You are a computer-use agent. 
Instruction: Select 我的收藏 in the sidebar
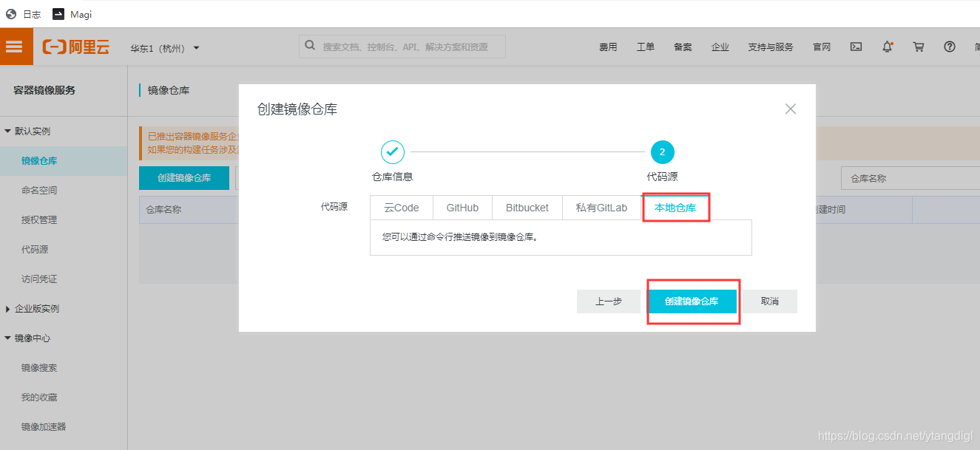click(39, 397)
